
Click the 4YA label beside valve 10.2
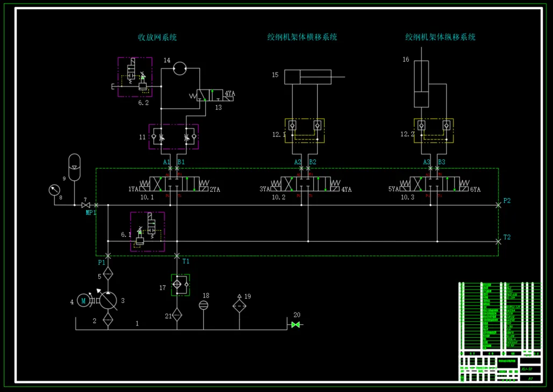346,190
